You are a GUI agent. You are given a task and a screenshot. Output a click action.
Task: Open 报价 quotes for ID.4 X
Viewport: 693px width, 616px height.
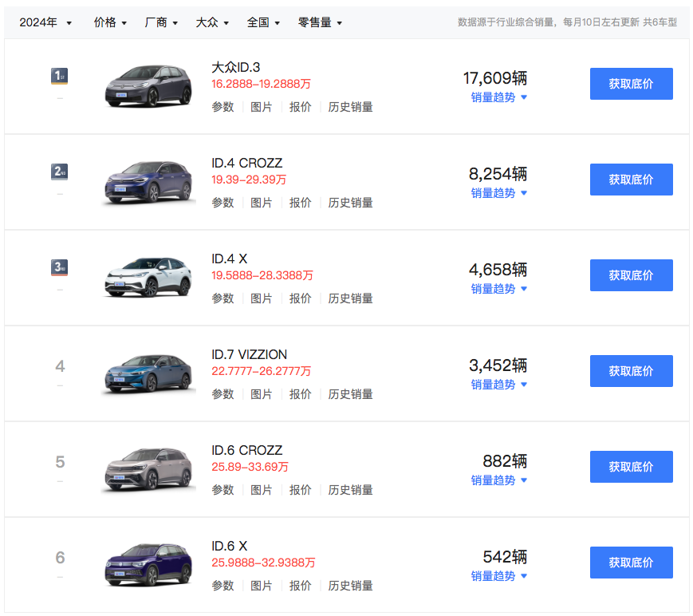[300, 298]
